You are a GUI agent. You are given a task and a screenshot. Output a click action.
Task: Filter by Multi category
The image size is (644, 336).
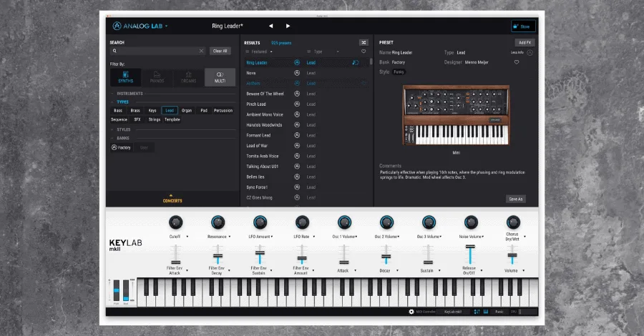(220, 77)
